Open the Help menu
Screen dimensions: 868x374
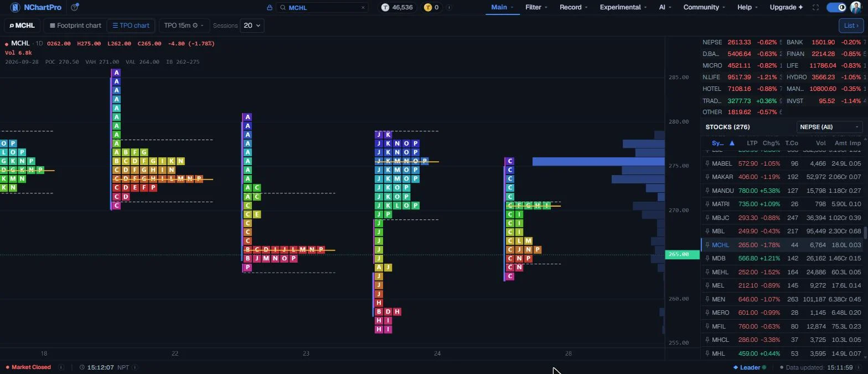pyautogui.click(x=747, y=7)
